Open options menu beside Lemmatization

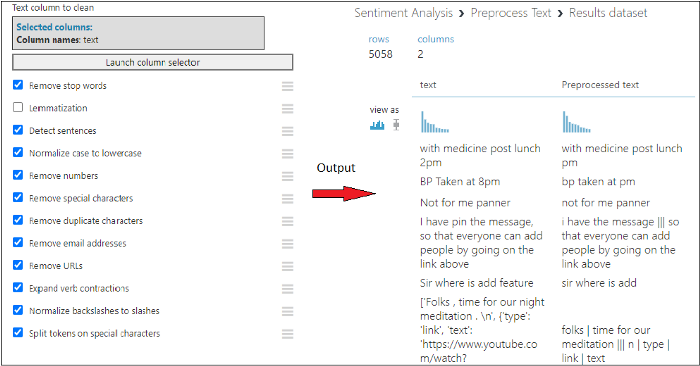point(288,108)
